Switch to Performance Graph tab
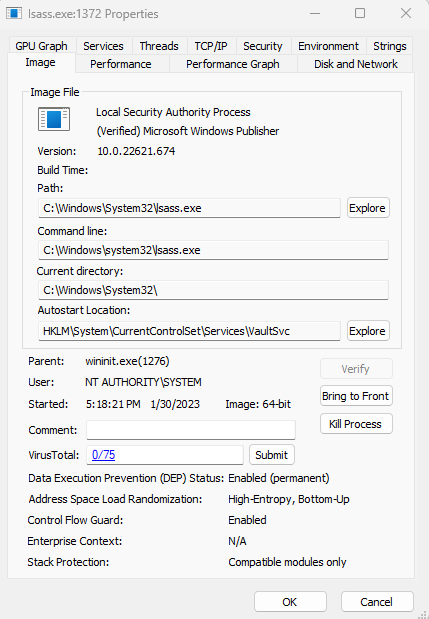Viewport: 429px width, 619px height. [x=233, y=64]
